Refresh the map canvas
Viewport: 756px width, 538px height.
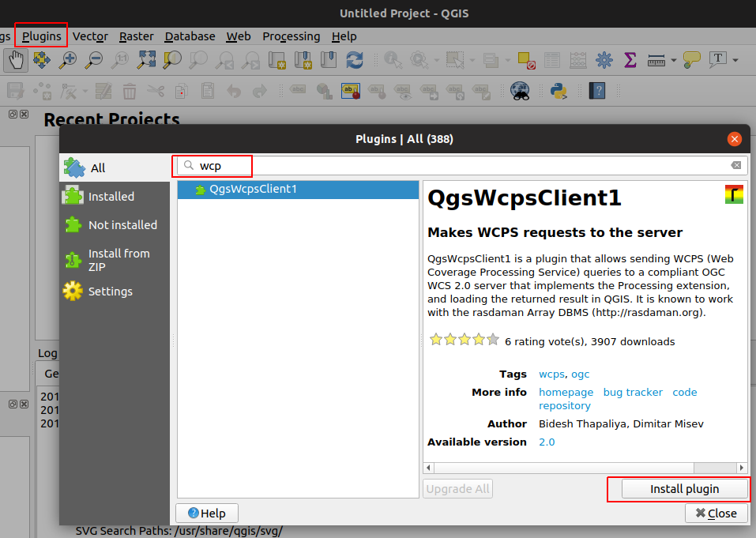coord(355,60)
